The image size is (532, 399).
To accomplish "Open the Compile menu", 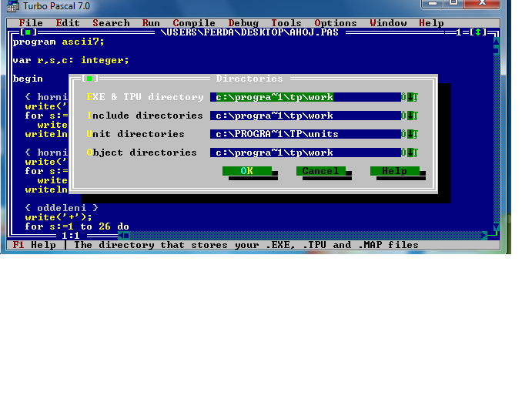I will 194,23.
